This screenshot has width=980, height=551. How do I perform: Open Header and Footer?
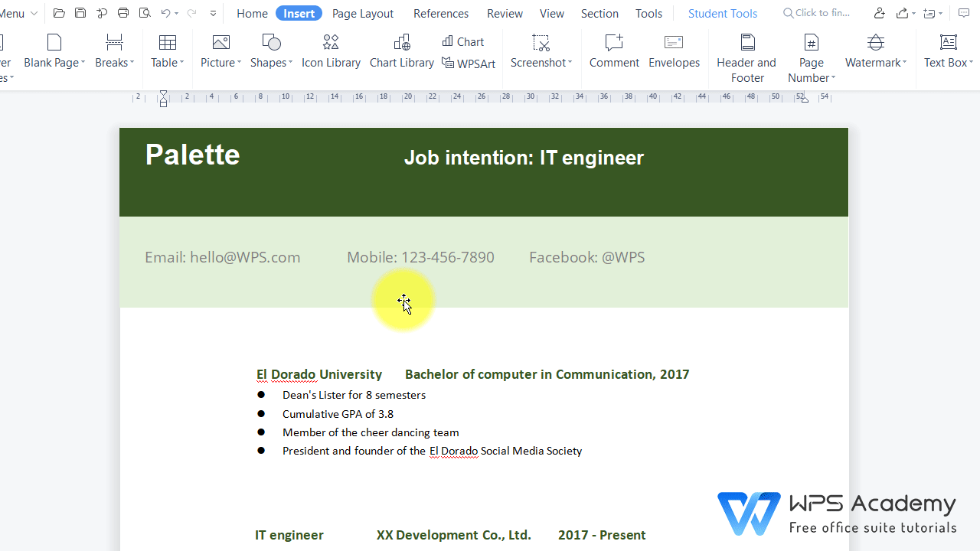coord(746,58)
